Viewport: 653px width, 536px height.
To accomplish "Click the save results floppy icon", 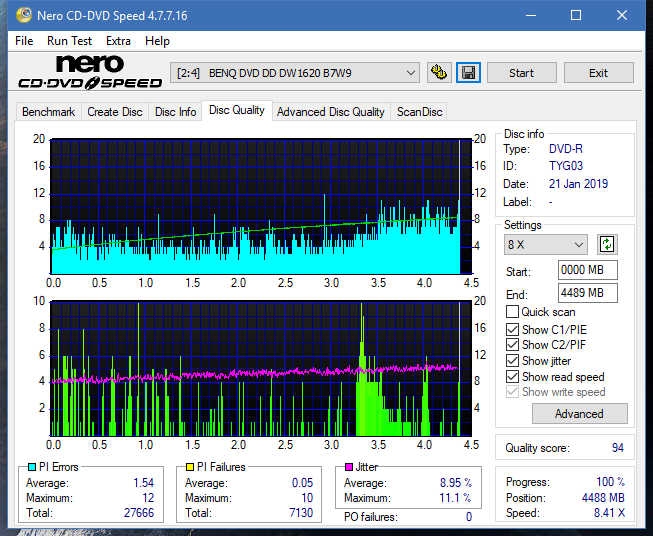I will (468, 73).
